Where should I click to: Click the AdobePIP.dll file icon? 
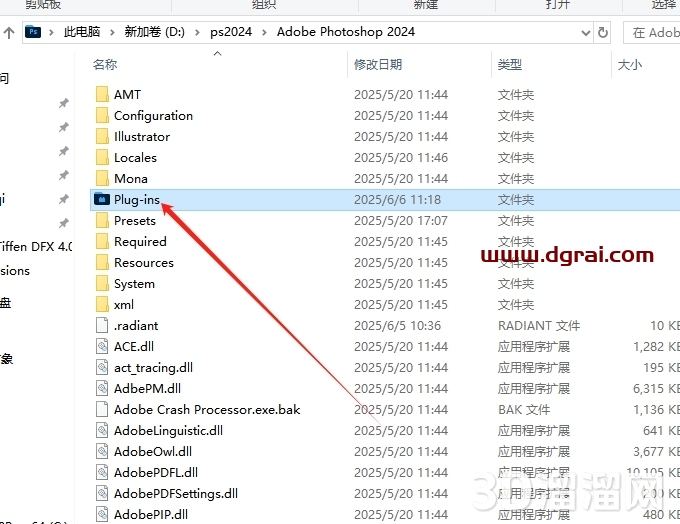click(102, 514)
